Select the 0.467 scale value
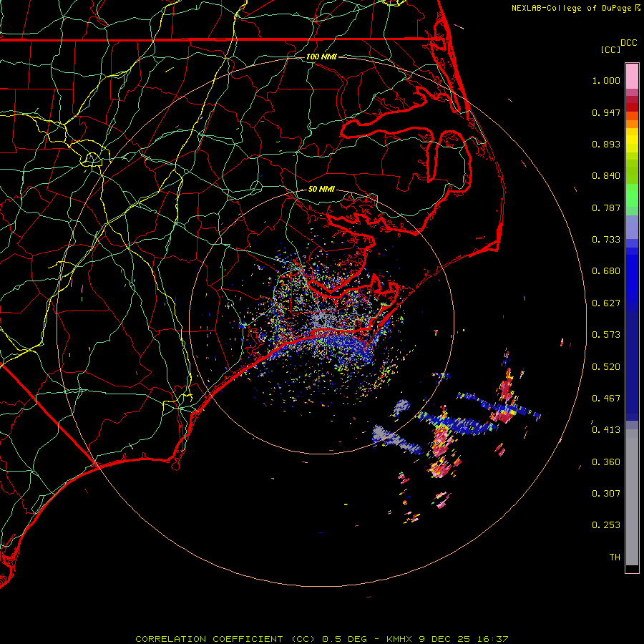644x644 pixels. (606, 399)
